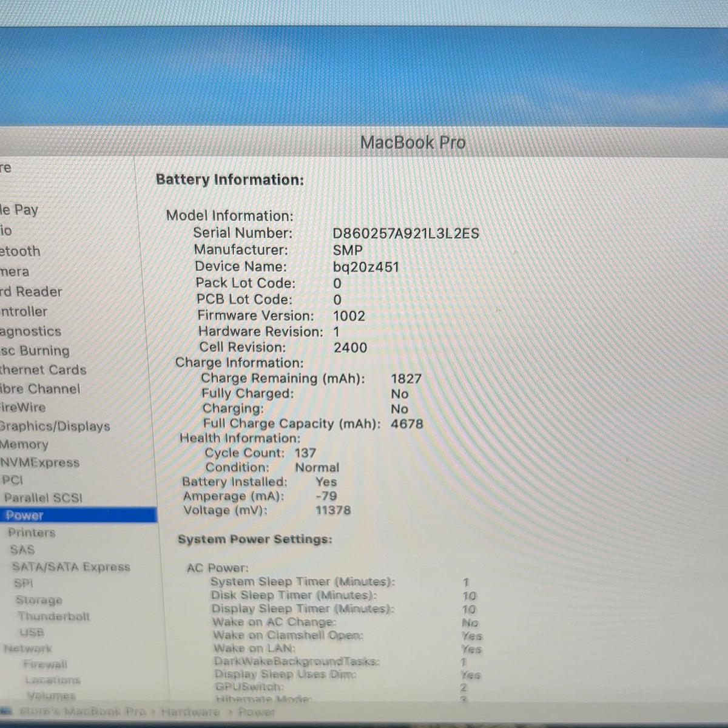Click Display Sleep Uses Dim row

click(348, 675)
